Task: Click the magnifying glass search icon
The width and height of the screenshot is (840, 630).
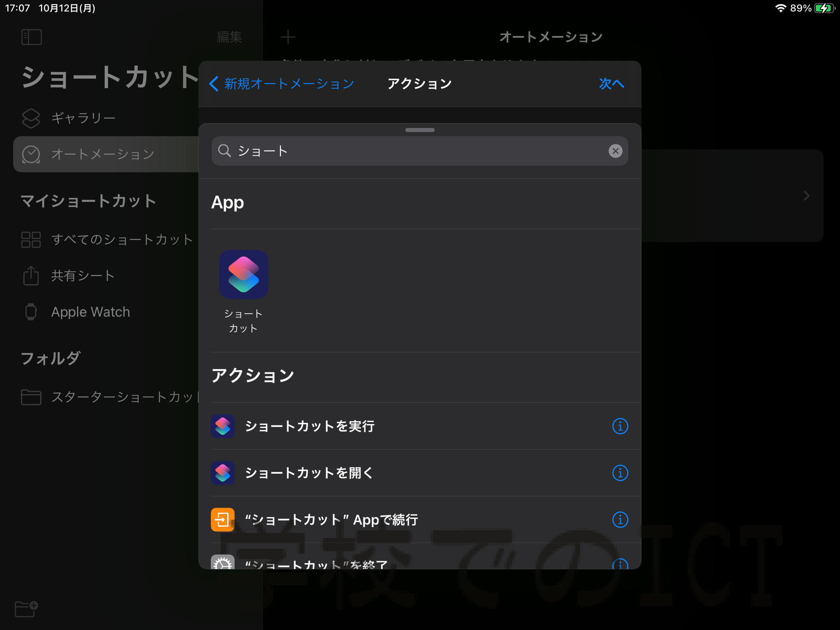Action: (224, 151)
